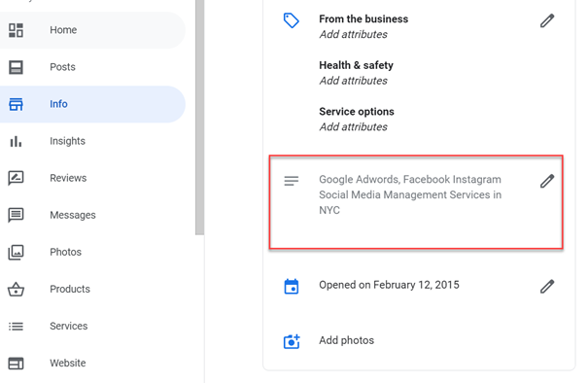Open the Reviews icon in sidebar
Image resolution: width=588 pixels, height=383 pixels.
pos(16,178)
